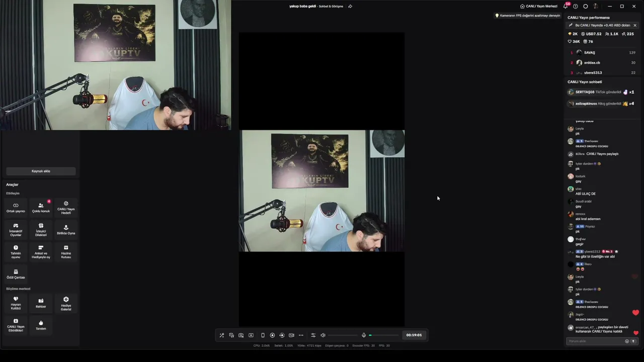This screenshot has width=644, height=362.
Task: Click the 225 new followers stat
Action: pyautogui.click(x=628, y=34)
